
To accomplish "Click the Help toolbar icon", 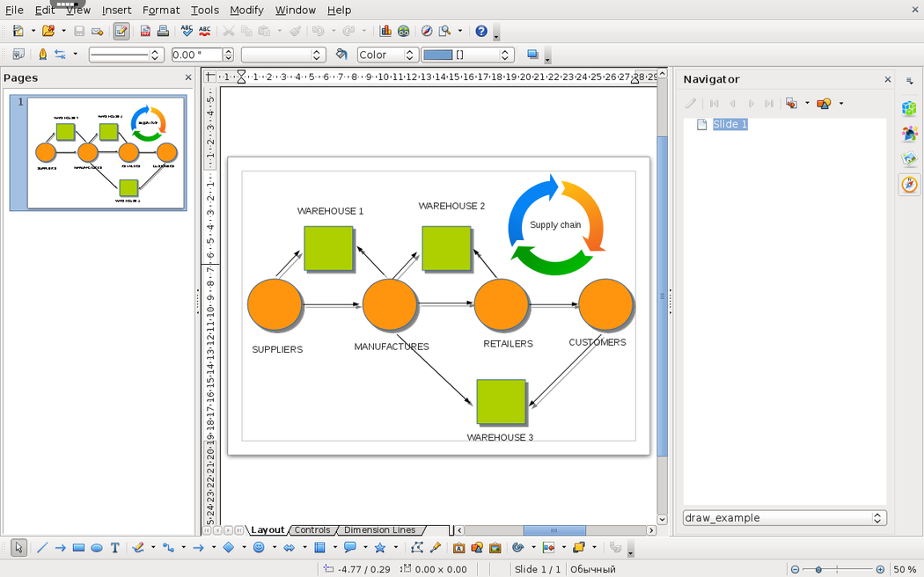I will (x=481, y=31).
